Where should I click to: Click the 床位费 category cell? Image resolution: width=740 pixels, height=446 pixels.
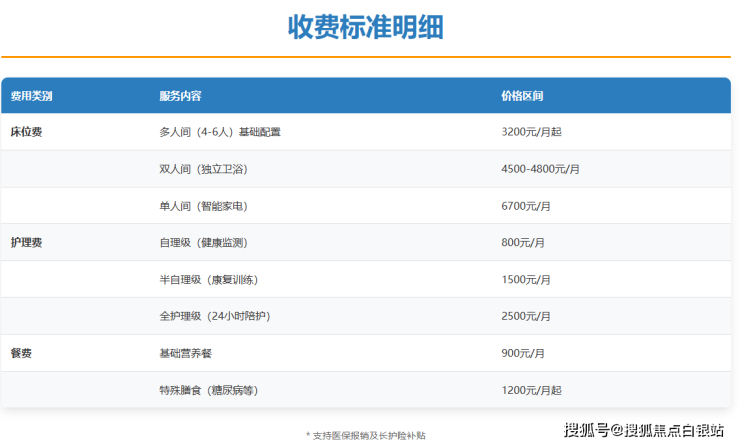click(26, 132)
